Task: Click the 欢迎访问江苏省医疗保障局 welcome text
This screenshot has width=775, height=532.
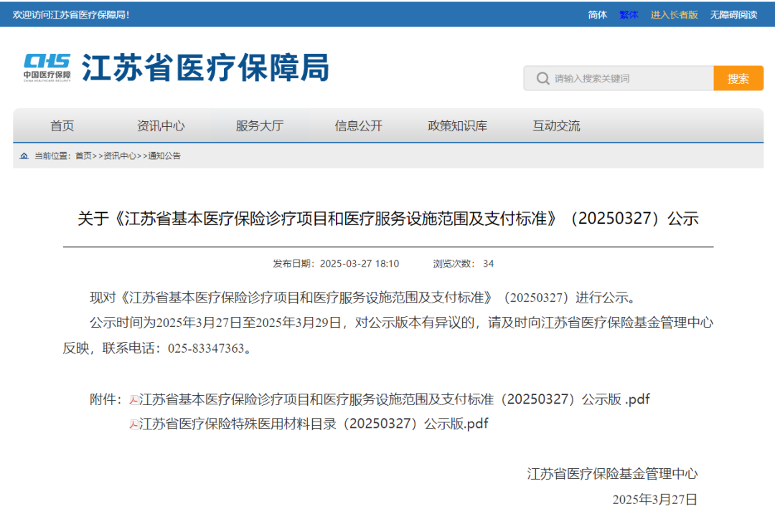Action: coord(71,15)
